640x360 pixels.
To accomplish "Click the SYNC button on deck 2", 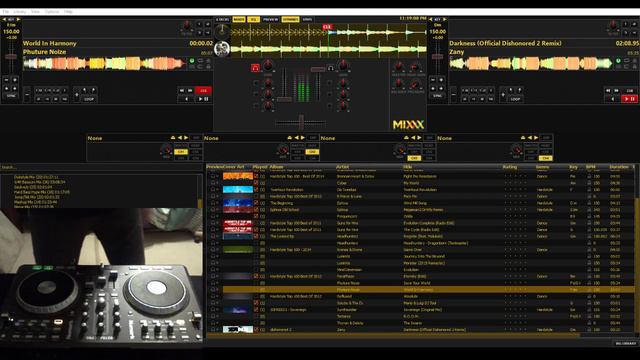I will (x=438, y=96).
